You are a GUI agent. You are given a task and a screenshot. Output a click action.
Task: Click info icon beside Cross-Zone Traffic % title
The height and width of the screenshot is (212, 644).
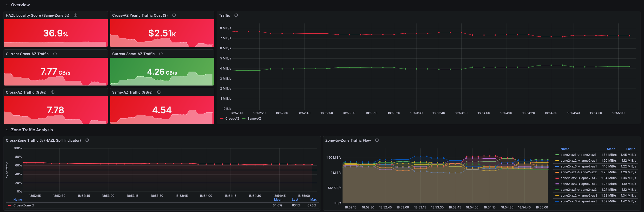click(87, 140)
